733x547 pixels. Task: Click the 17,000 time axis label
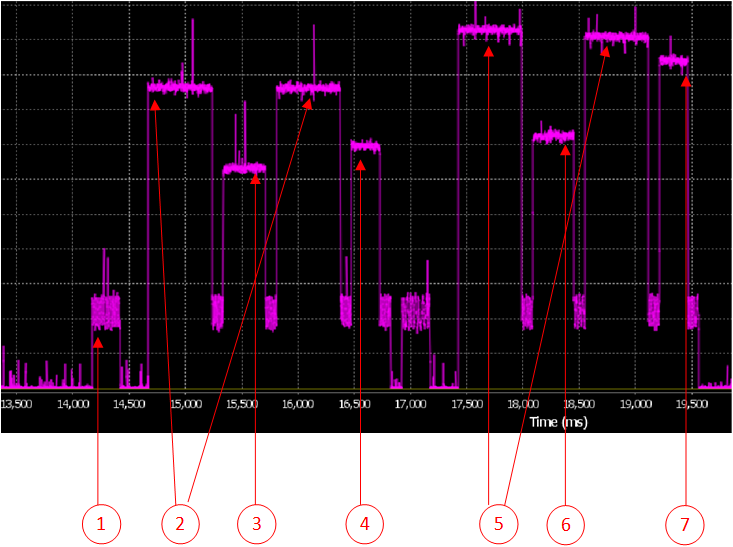pos(410,404)
